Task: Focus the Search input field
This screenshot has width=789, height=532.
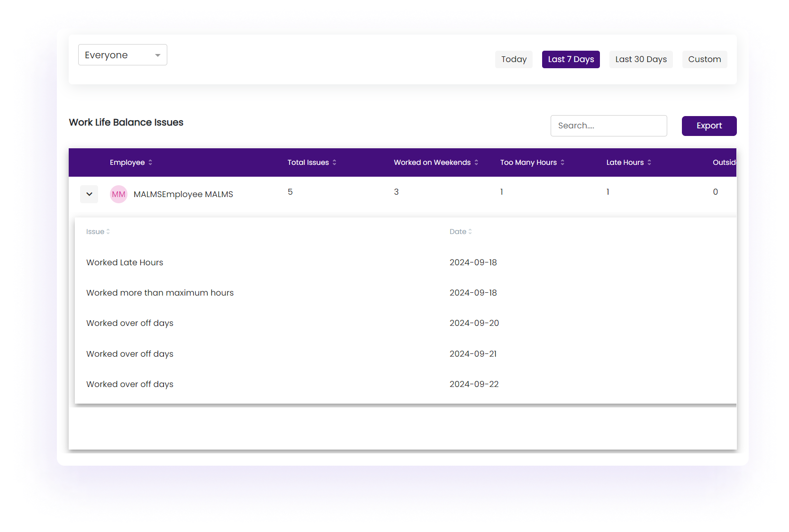Action: [x=608, y=126]
